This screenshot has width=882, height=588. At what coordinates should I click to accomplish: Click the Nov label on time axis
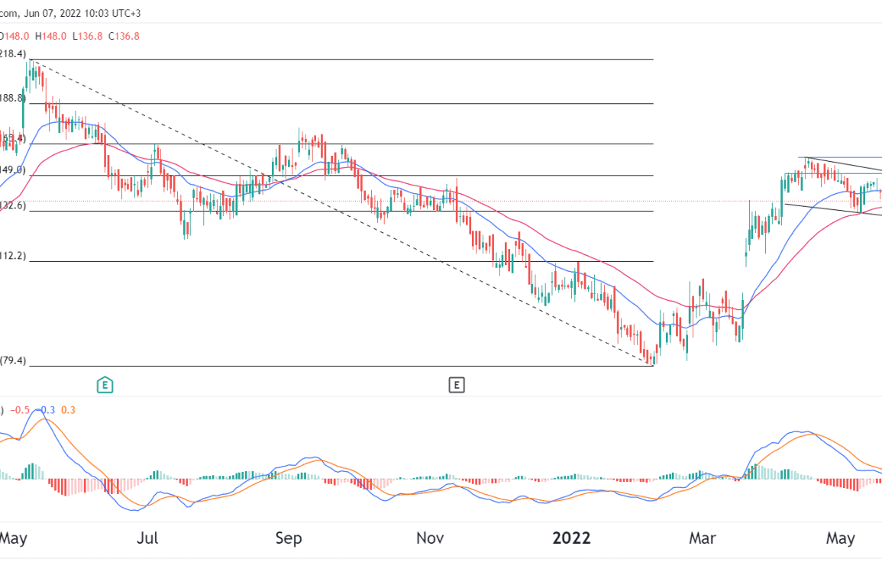click(x=430, y=538)
